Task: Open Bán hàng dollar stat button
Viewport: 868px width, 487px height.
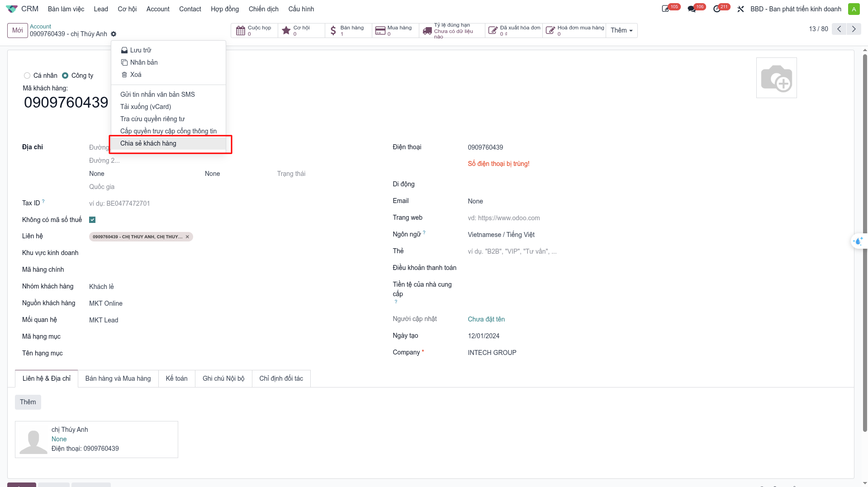Action: click(x=348, y=30)
